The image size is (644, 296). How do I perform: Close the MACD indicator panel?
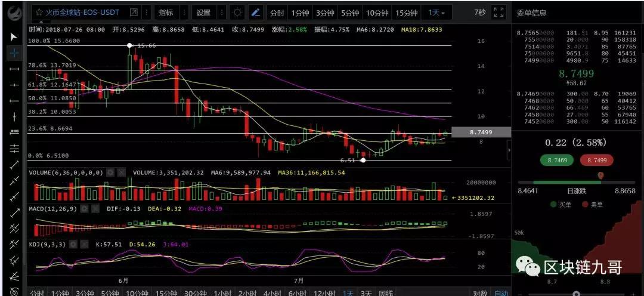[95, 209]
